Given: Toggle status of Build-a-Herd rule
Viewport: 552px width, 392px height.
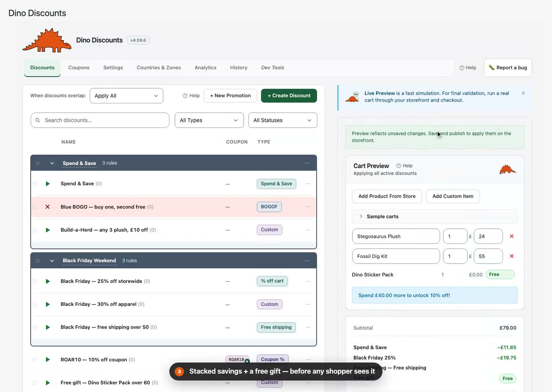Looking at the screenshot, I should coord(48,230).
